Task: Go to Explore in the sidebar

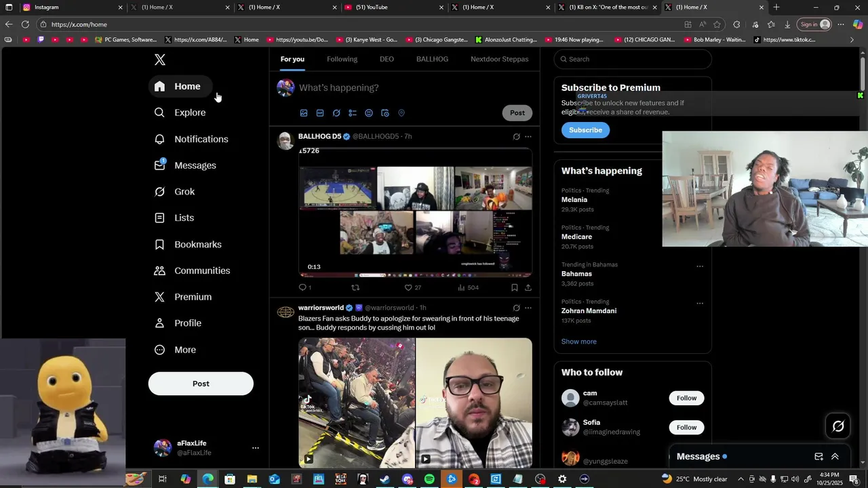Action: pyautogui.click(x=180, y=113)
